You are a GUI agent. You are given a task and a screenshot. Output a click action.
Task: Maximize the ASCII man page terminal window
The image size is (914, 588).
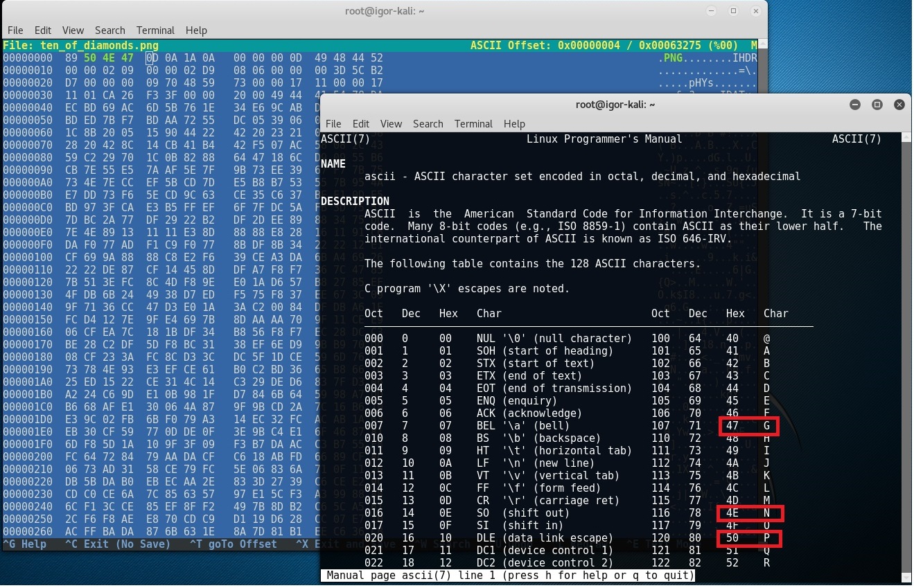coord(877,105)
